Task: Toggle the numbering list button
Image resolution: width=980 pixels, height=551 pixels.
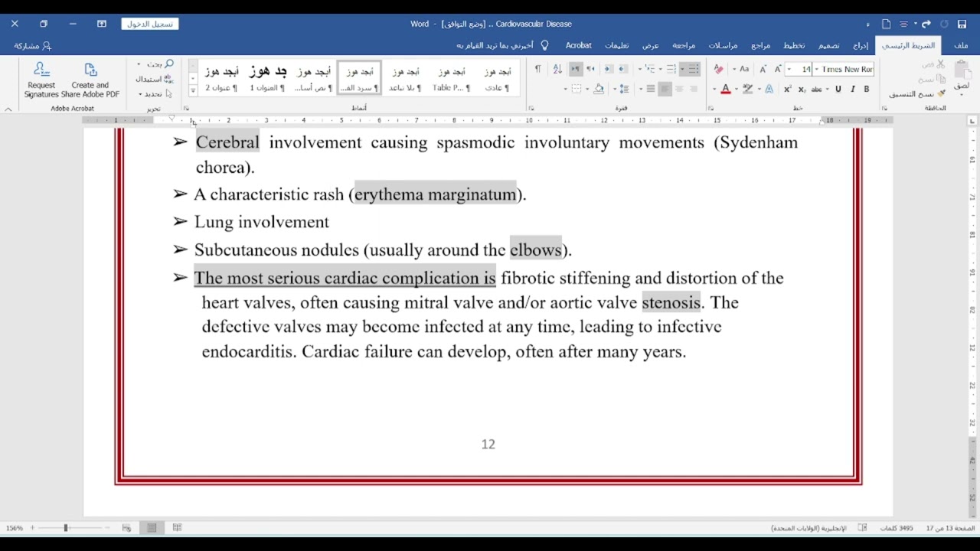Action: 671,69
